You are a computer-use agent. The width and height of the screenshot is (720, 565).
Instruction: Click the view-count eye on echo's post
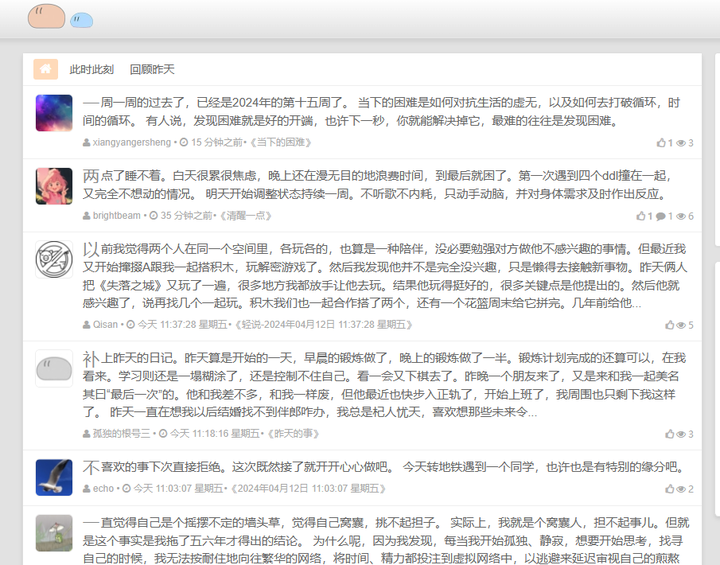681,489
